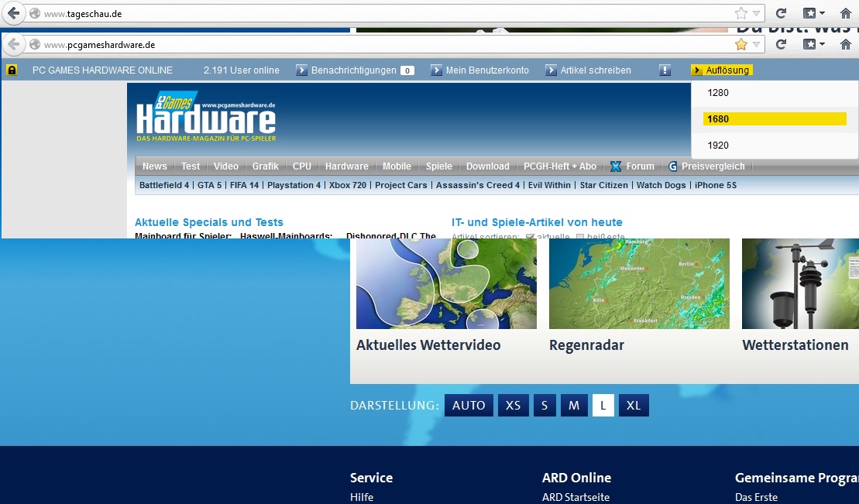Open the Regenradar map thumbnail
The height and width of the screenshot is (504, 859).
coord(639,284)
